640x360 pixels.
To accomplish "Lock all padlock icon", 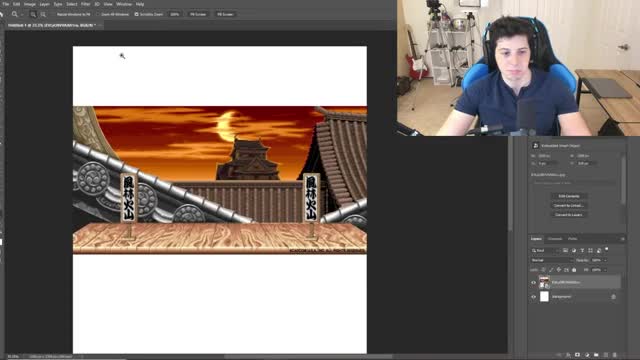I will pyautogui.click(x=574, y=270).
